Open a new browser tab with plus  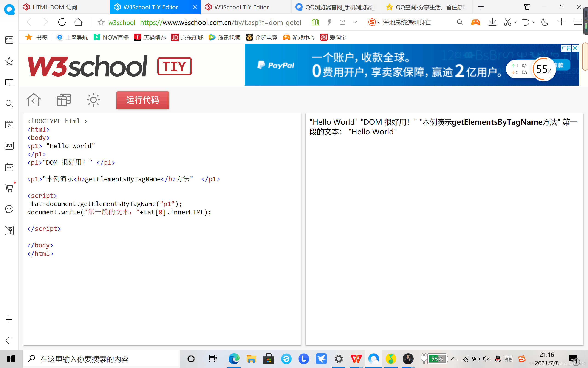[x=481, y=7]
